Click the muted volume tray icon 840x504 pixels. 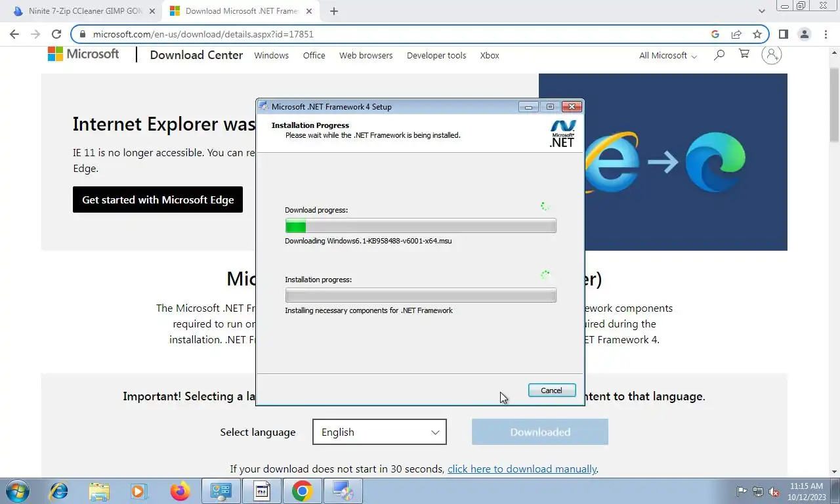pyautogui.click(x=774, y=491)
